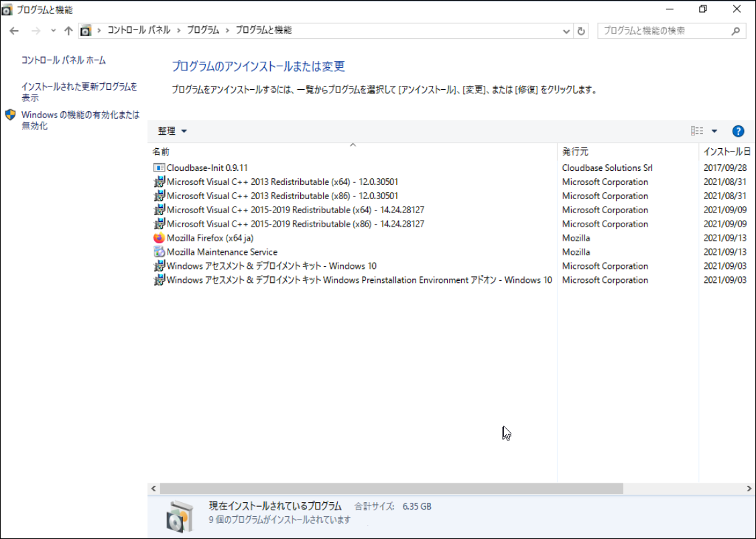Screen dimensions: 756x539
Task: Open the recent locations dropdown arrow
Action: [x=53, y=31]
